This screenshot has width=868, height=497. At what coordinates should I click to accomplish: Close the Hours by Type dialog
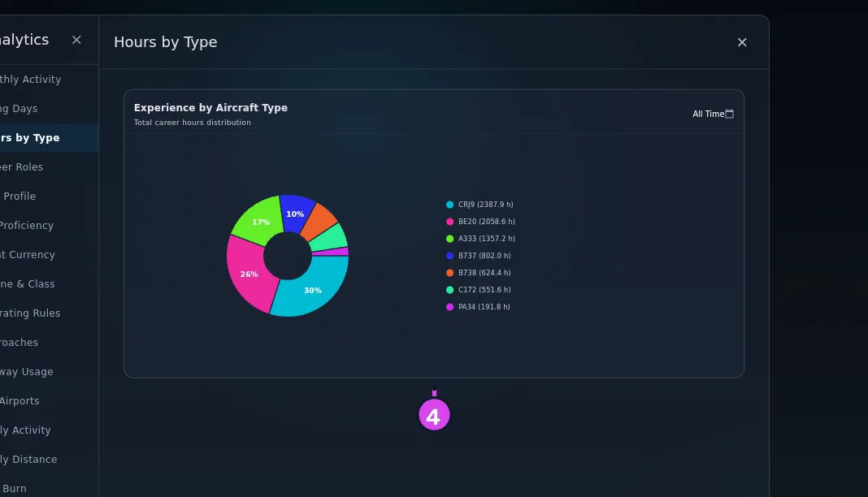[x=742, y=42]
